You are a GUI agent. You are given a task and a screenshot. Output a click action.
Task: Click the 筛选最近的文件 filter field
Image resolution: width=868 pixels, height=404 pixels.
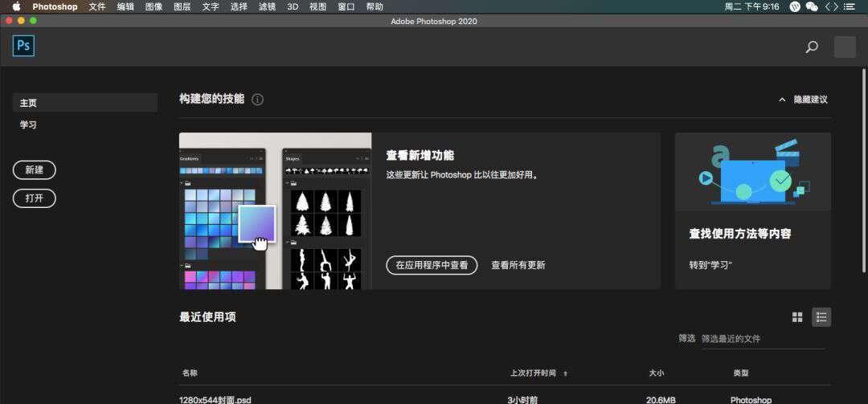tap(763, 339)
